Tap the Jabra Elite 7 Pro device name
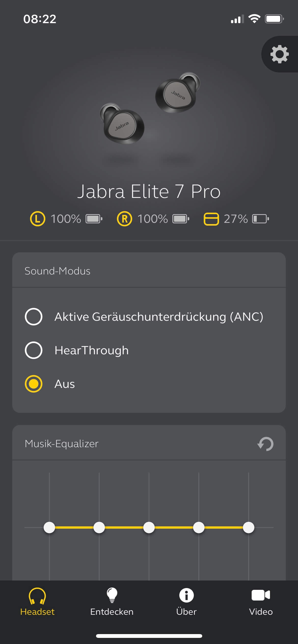This screenshot has width=298, height=644. click(149, 192)
